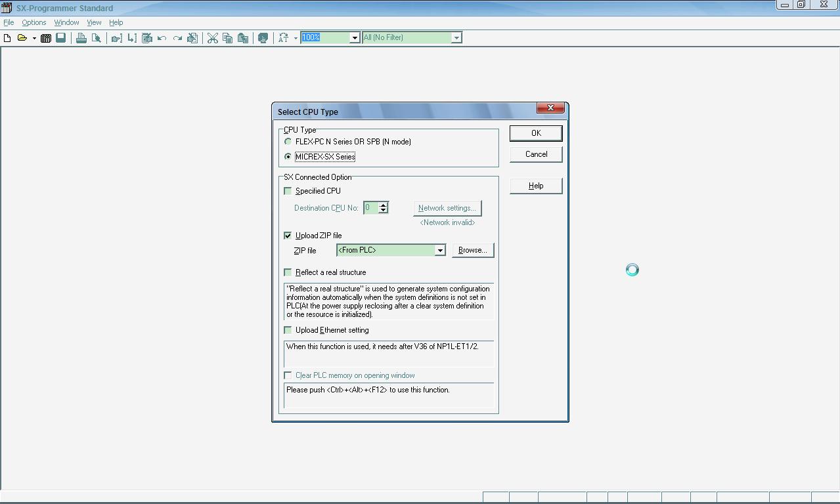840x504 pixels.
Task: Click the Help button in the dialog
Action: pos(536,186)
